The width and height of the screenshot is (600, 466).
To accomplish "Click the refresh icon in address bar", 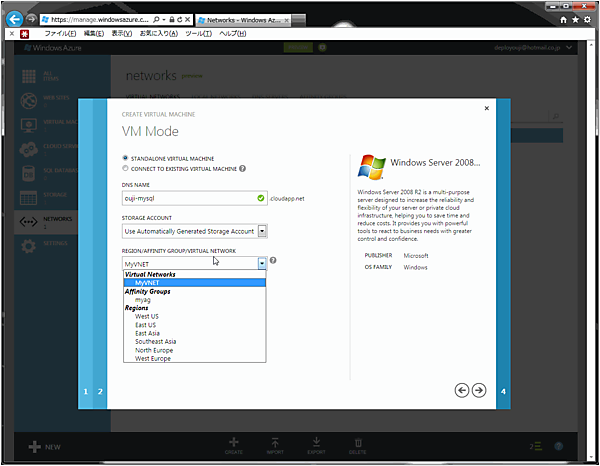I will click(x=179, y=19).
